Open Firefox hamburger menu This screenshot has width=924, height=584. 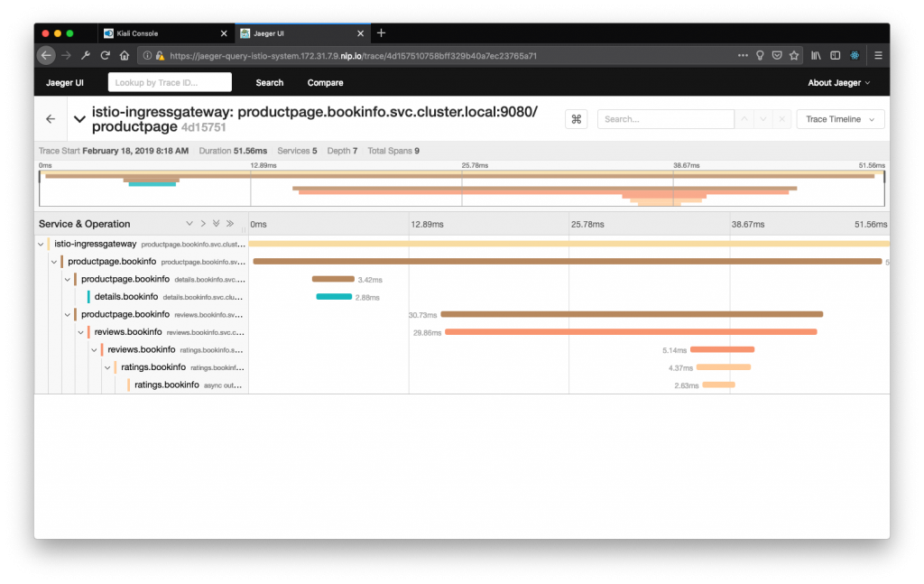click(x=878, y=55)
